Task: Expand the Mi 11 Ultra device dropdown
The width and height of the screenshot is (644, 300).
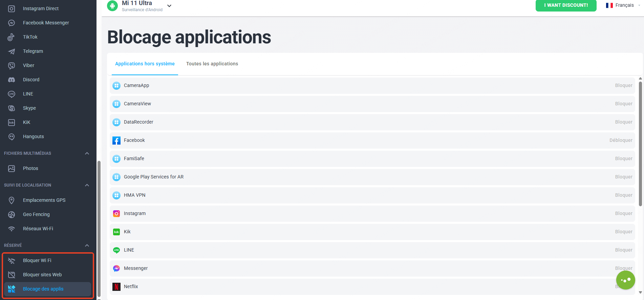Action: pyautogui.click(x=169, y=6)
